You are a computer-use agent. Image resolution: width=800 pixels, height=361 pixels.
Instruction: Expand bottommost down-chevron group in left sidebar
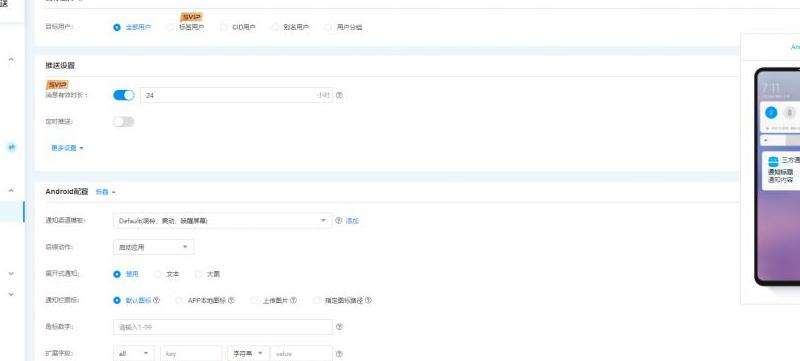coord(11,294)
